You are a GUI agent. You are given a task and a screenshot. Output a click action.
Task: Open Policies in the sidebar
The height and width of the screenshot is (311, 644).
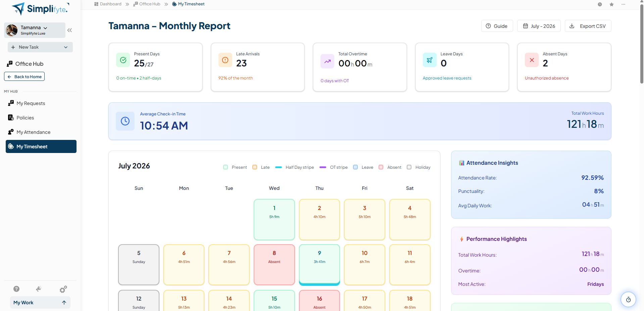point(41,118)
